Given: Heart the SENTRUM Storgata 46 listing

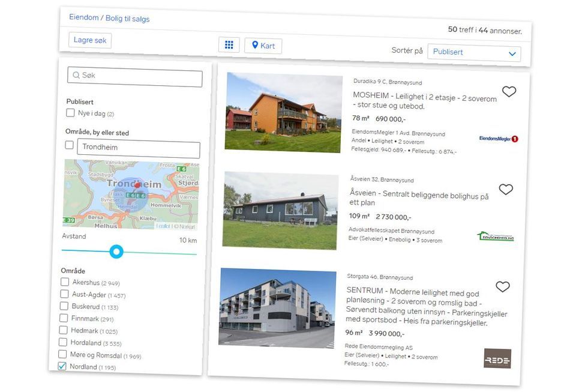Looking at the screenshot, I should coord(503,287).
